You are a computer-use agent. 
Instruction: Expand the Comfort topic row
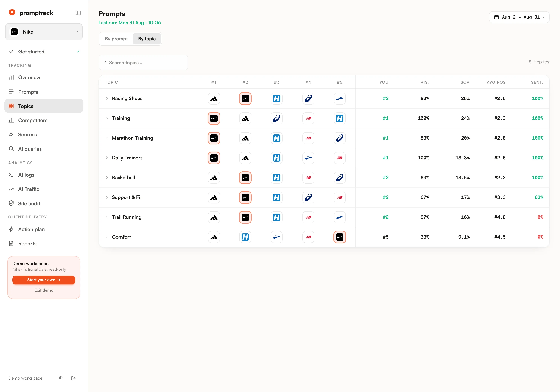[x=107, y=237]
